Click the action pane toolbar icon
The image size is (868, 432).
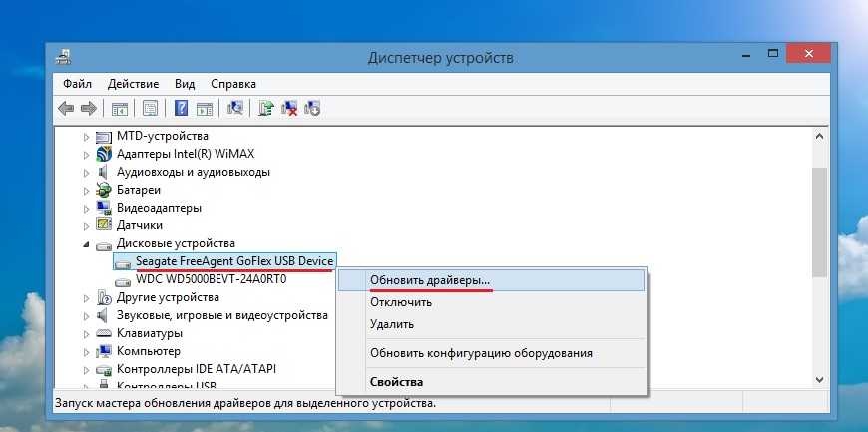tap(205, 108)
